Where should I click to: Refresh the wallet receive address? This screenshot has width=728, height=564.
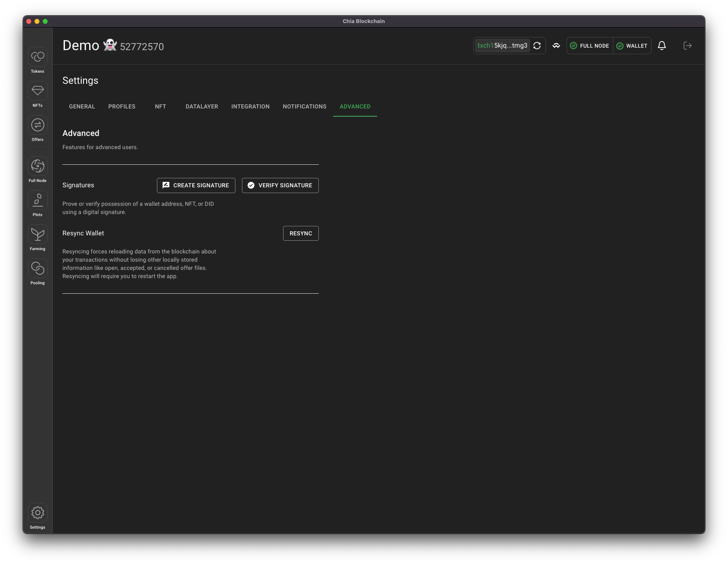[537, 46]
